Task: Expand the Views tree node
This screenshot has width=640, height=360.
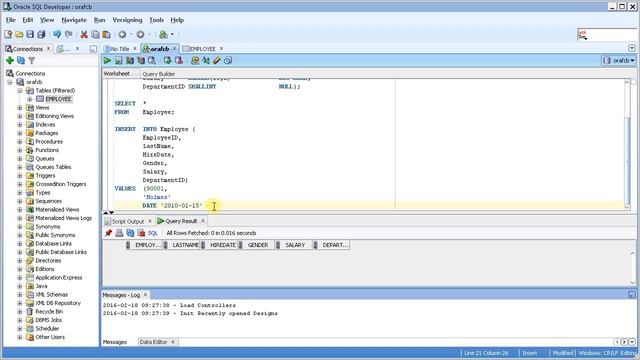Action: (20, 108)
